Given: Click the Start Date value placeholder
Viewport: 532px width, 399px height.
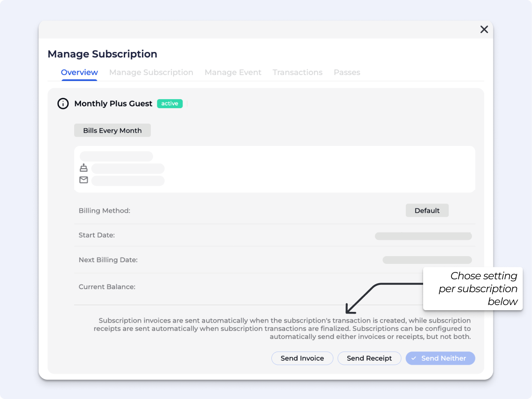Looking at the screenshot, I should point(423,236).
